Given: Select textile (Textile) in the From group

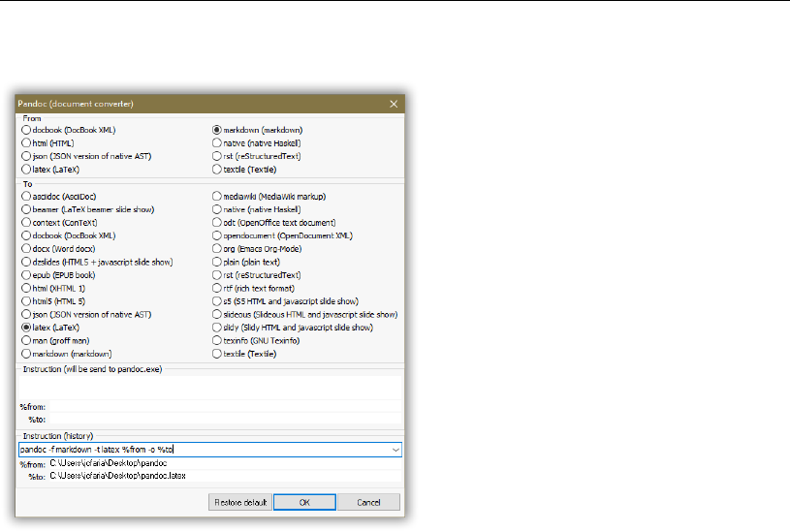Looking at the screenshot, I should click(244, 170).
